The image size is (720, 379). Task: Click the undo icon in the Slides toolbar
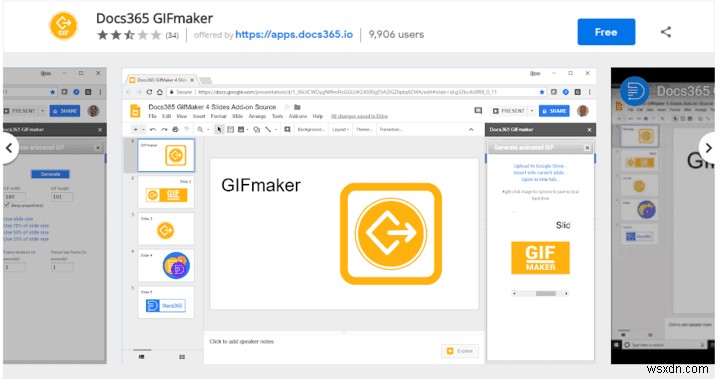(x=153, y=130)
